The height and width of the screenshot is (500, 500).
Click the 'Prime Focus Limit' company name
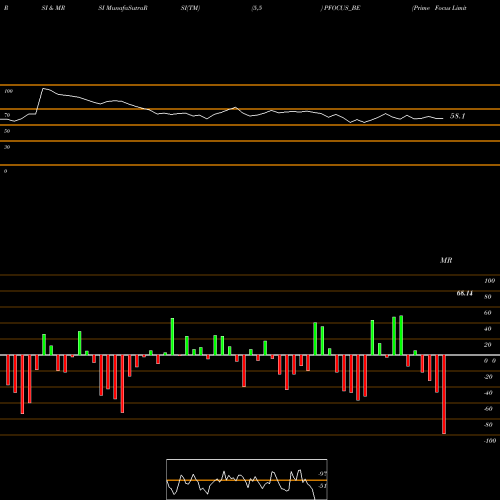pyautogui.click(x=439, y=8)
